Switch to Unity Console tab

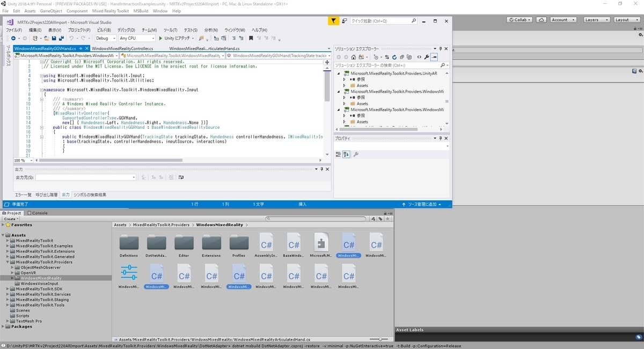38,213
